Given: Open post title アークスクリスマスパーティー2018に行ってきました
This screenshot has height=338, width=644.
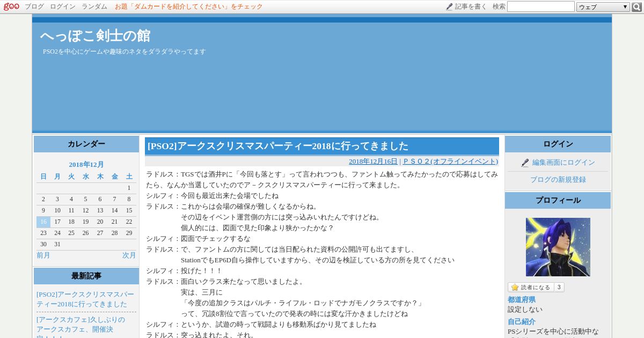Looking at the screenshot, I should 278,146.
